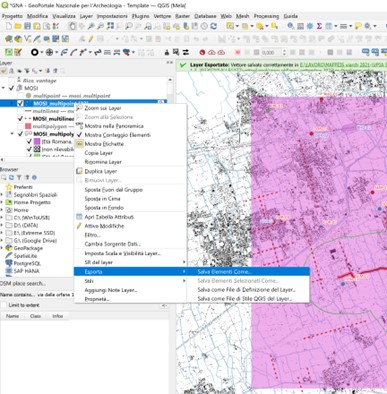Click the Info column header
This screenshot has height=394, width=387.
coord(57,316)
